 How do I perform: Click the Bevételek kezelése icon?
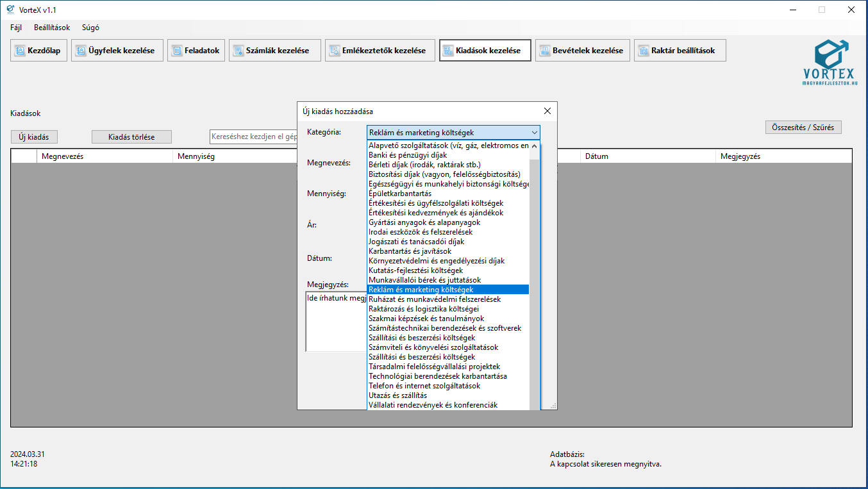544,51
